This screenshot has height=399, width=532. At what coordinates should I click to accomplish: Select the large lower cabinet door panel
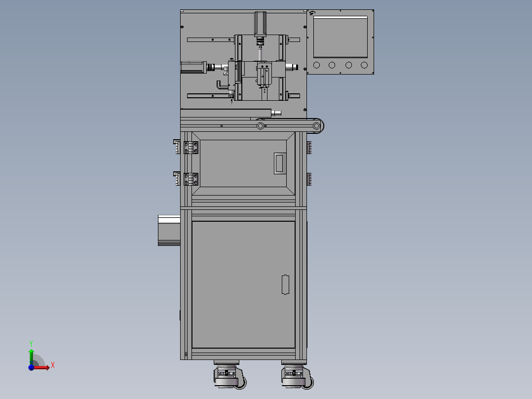point(243,284)
